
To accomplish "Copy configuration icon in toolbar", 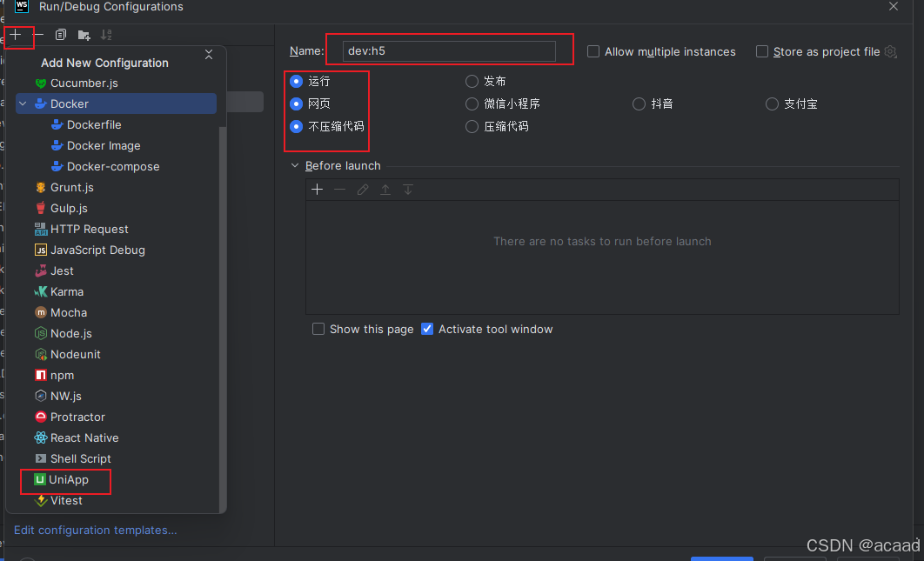I will click(61, 35).
